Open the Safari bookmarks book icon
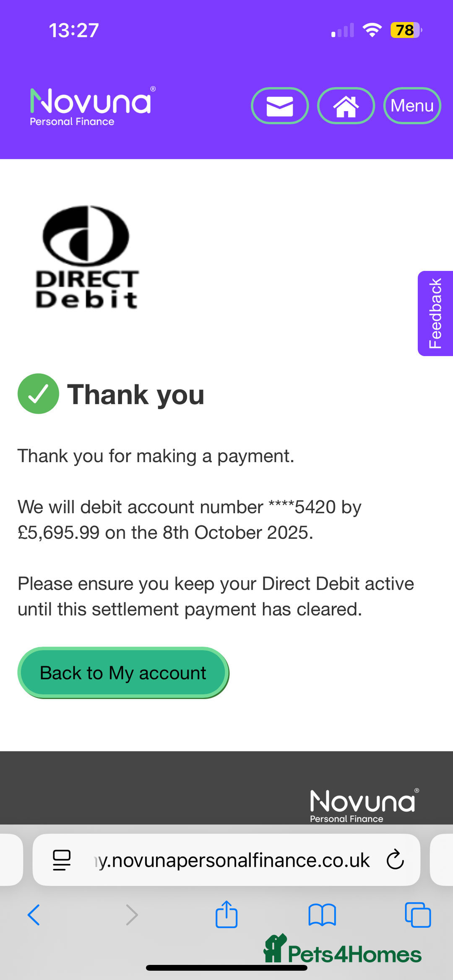 pos(322,915)
